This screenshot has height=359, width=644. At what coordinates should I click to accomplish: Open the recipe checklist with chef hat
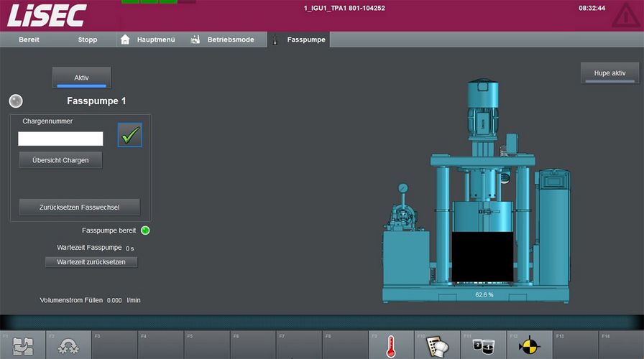pyautogui.click(x=437, y=345)
